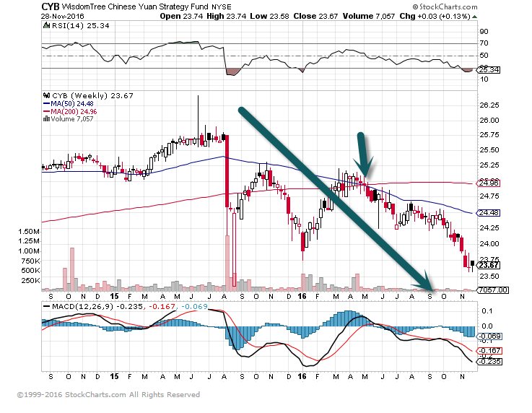Click the CYB (Weekly) 23.67 legend label
This screenshot has height=413, width=532.
(x=92, y=96)
